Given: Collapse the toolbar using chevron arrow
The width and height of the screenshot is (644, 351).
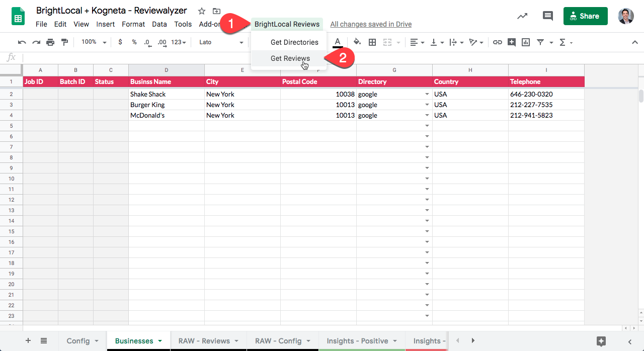Looking at the screenshot, I should 635,42.
